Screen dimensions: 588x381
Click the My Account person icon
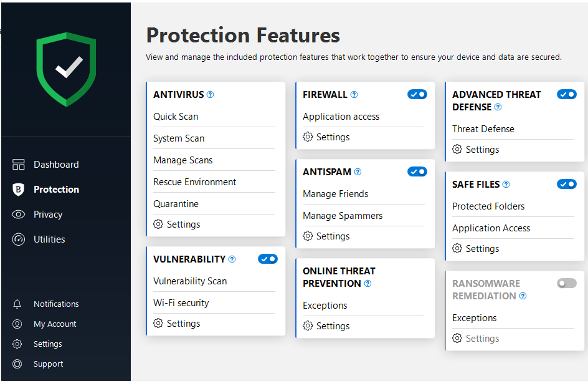(17, 324)
